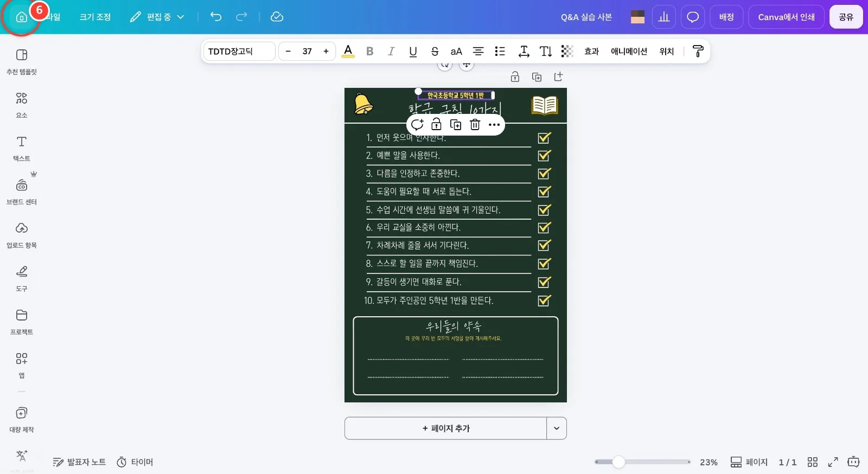
Task: Open the 앱 apps panel
Action: point(22,366)
